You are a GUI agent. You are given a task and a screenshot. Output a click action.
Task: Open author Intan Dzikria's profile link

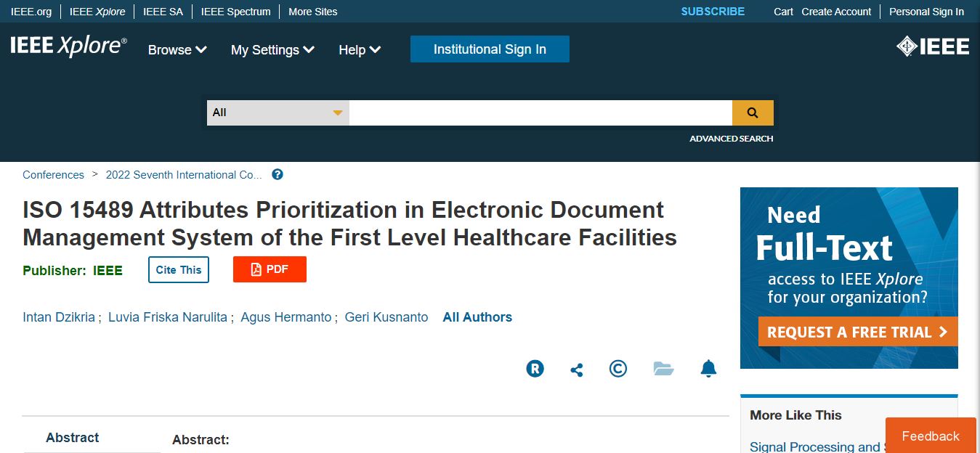59,317
